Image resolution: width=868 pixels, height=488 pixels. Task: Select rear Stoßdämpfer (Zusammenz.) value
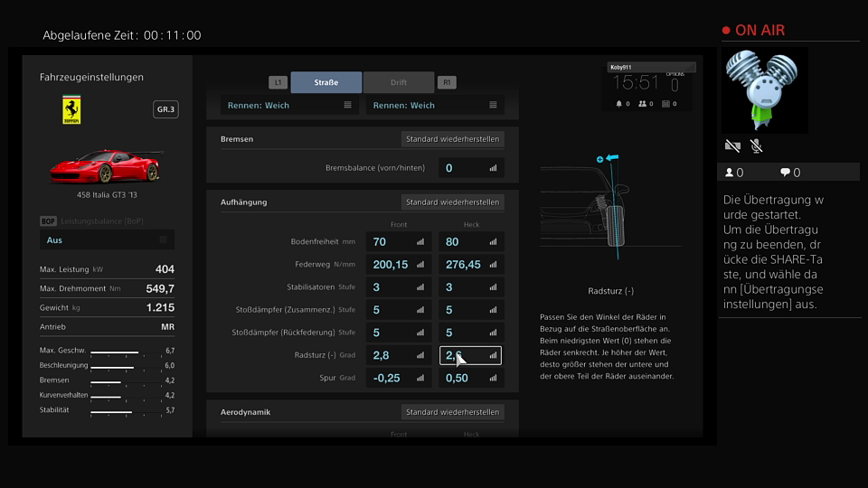coord(471,310)
